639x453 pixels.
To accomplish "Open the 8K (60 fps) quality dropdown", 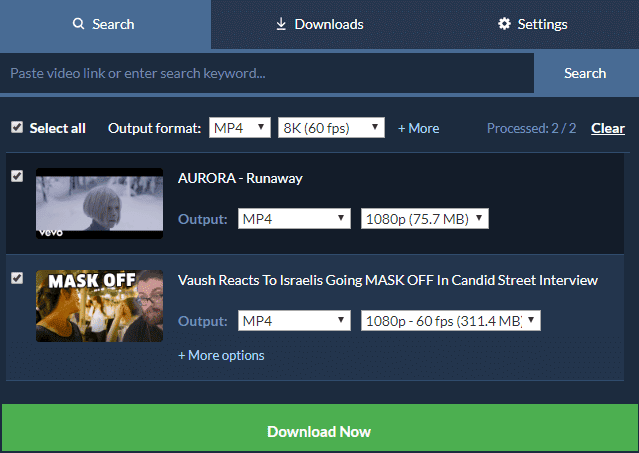I will click(331, 128).
